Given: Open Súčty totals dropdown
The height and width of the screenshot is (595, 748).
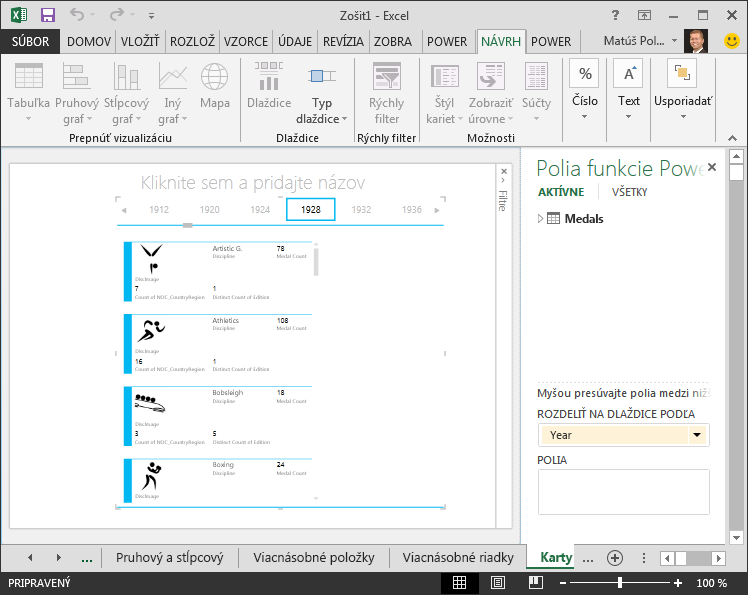Looking at the screenshot, I should point(536,91).
